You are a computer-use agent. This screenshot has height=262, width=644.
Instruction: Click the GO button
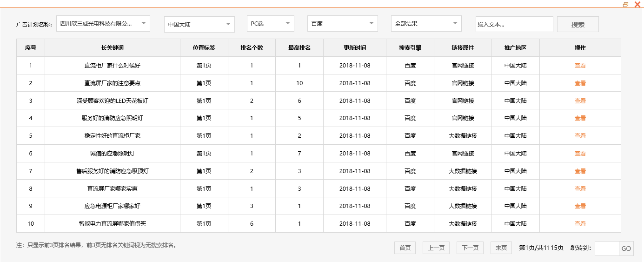point(626,249)
